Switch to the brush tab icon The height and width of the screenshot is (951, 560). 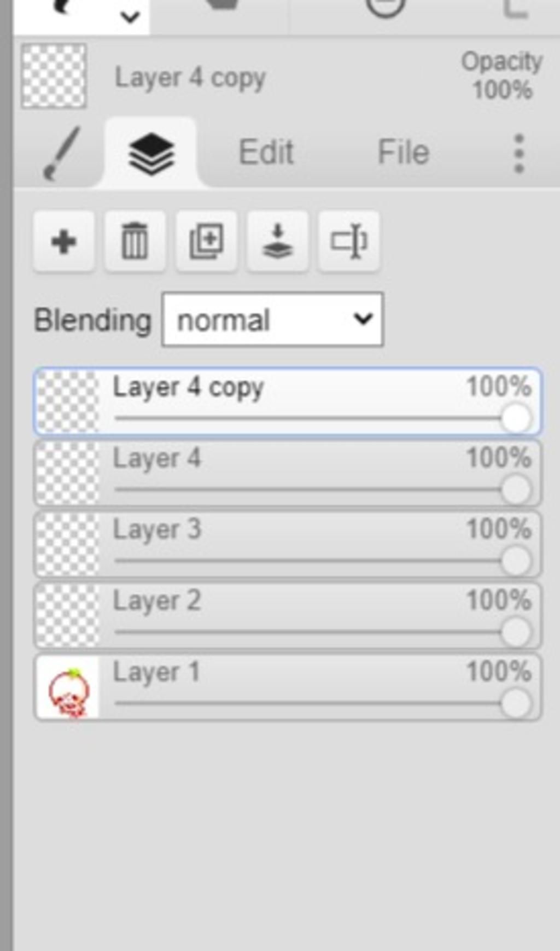coord(61,154)
